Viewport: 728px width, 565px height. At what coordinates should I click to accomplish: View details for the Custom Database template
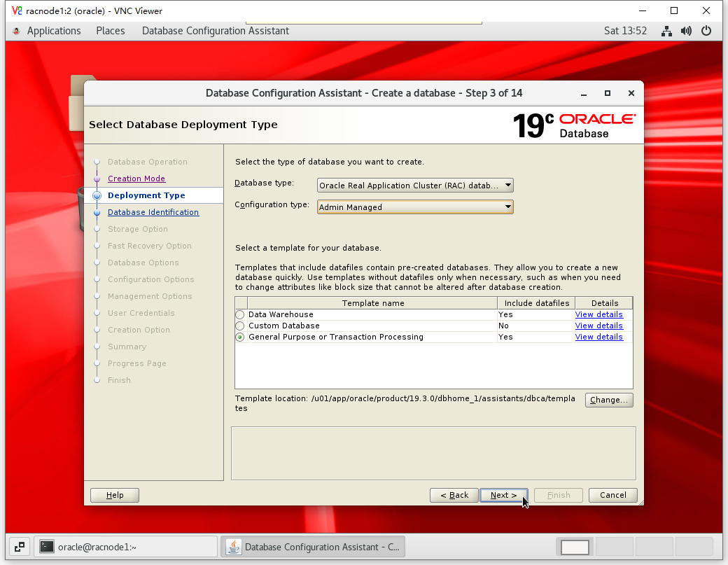coord(598,326)
